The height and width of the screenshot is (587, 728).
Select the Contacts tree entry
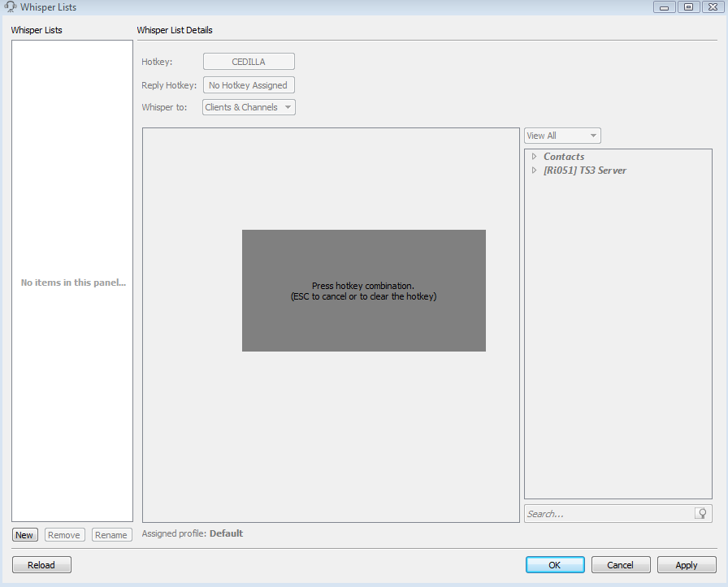point(564,157)
